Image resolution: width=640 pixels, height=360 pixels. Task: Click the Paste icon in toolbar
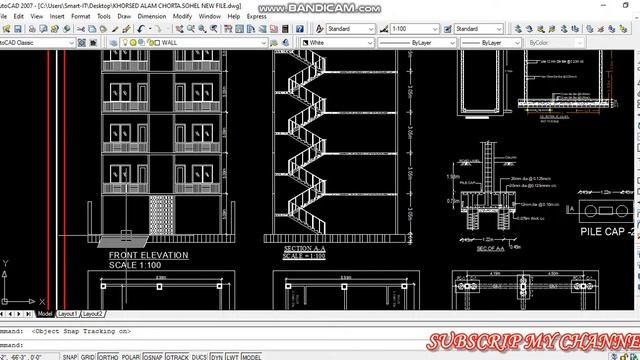(103, 29)
